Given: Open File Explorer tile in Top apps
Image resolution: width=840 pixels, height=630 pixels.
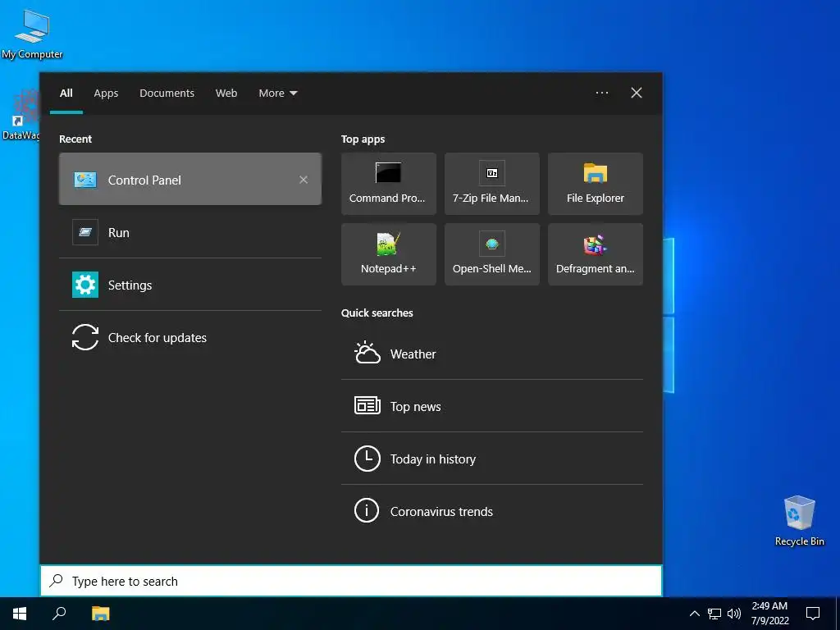Looking at the screenshot, I should click(596, 184).
